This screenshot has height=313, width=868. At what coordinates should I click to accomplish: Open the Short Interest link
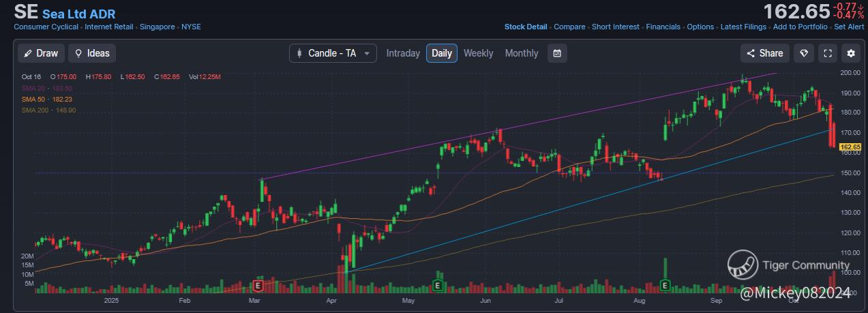tap(616, 27)
